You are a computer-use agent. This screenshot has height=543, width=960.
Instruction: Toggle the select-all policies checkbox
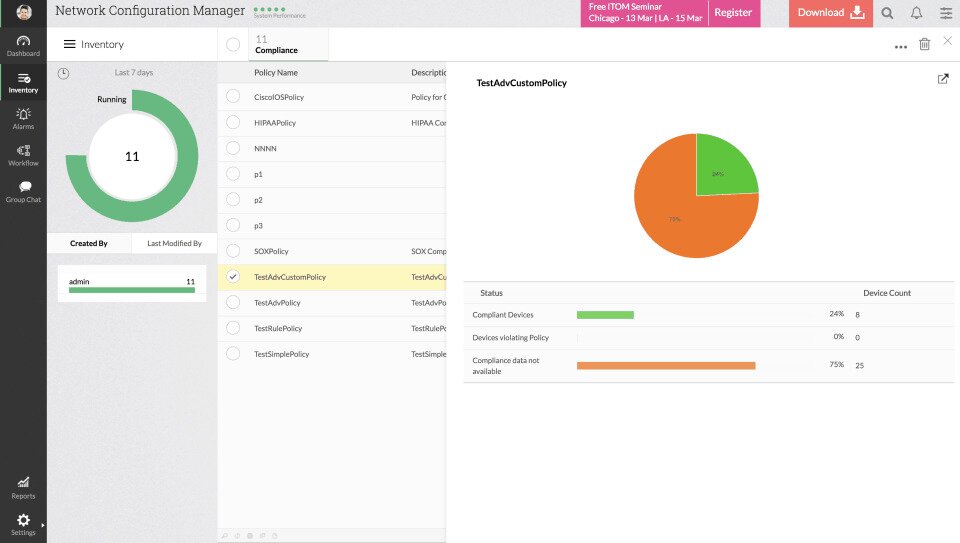[x=233, y=44]
